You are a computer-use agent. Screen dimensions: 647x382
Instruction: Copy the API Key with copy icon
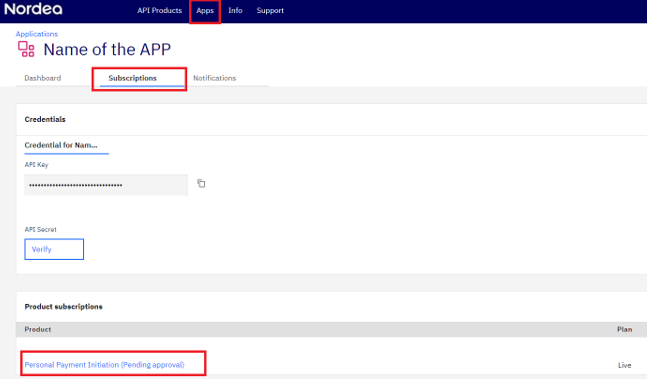click(x=201, y=183)
